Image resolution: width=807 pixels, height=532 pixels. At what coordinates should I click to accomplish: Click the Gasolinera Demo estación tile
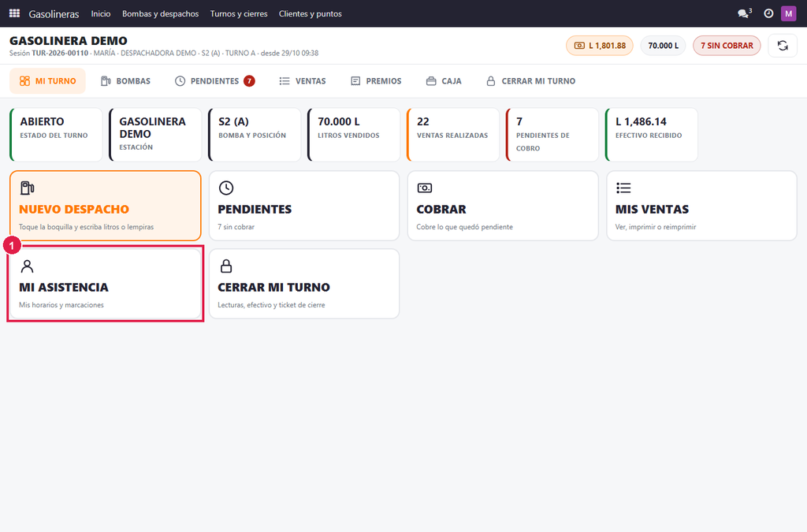[155, 135]
